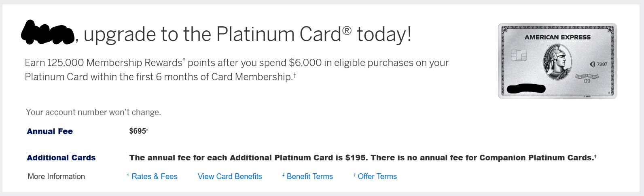Click the upgrade to the Platinum Card heading
Viewport: 644px width, 196px height.
pyautogui.click(x=247, y=34)
